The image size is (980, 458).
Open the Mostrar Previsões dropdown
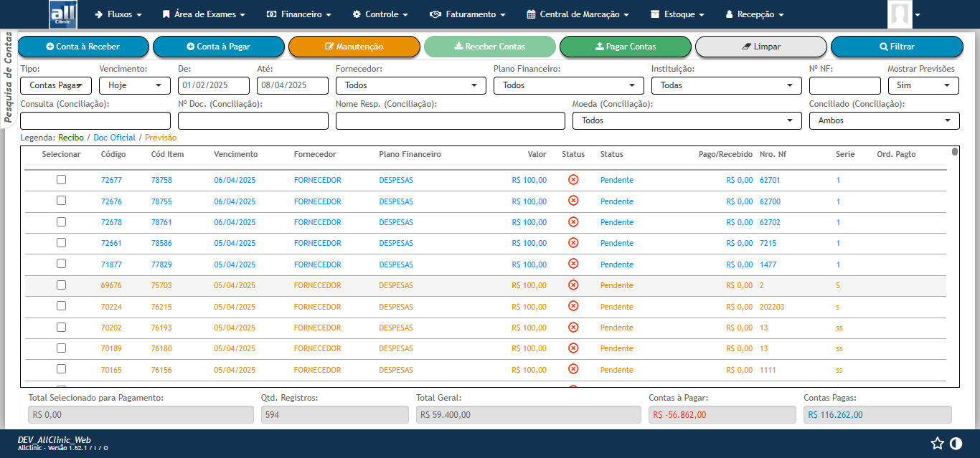[923, 85]
